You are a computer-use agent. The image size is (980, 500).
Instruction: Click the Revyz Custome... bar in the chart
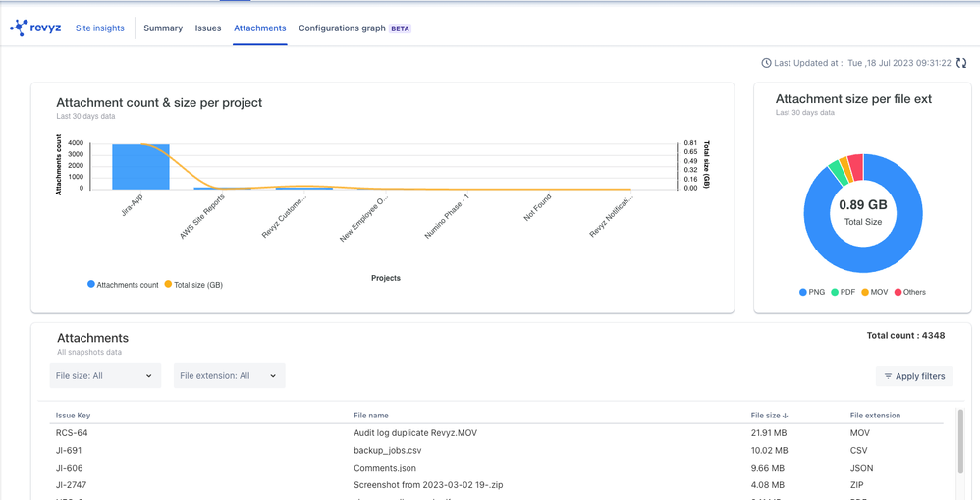[x=303, y=189]
